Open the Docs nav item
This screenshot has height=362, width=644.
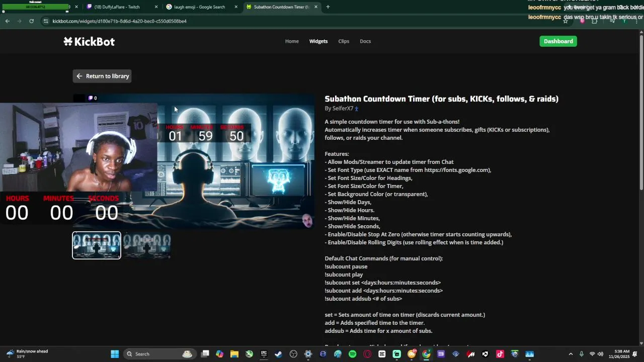coord(365,41)
